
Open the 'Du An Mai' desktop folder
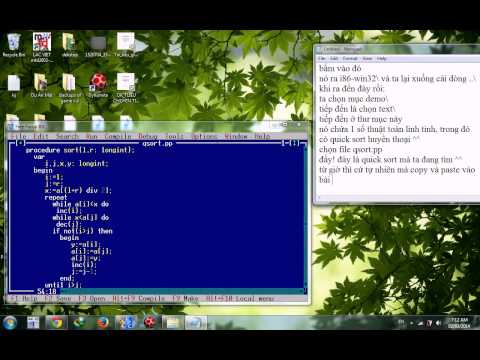(x=41, y=86)
